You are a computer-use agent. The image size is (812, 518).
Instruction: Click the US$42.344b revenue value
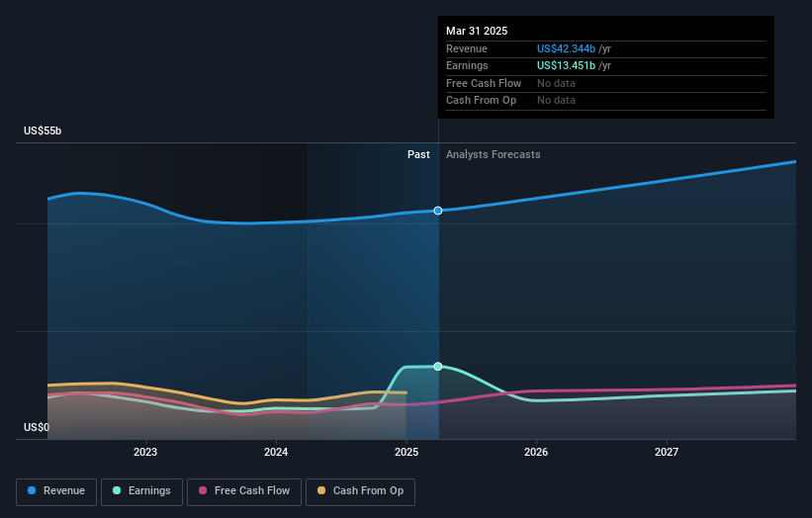point(566,48)
